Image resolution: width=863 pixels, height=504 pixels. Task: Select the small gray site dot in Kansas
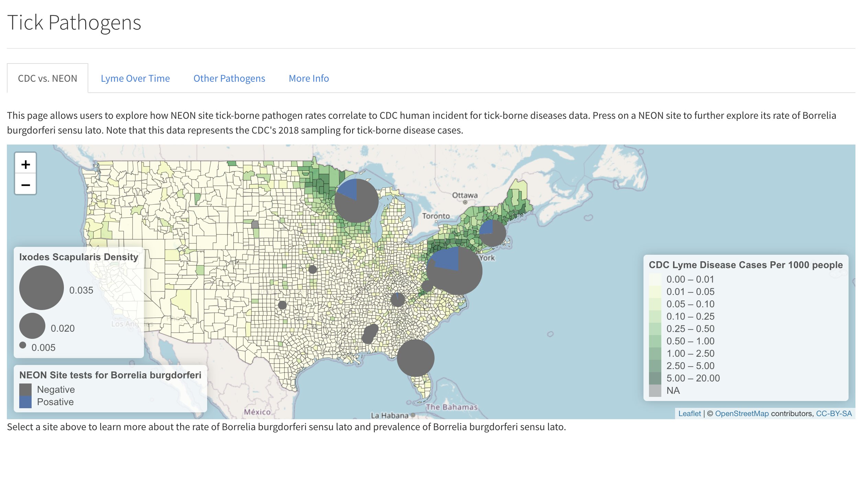pos(313,269)
